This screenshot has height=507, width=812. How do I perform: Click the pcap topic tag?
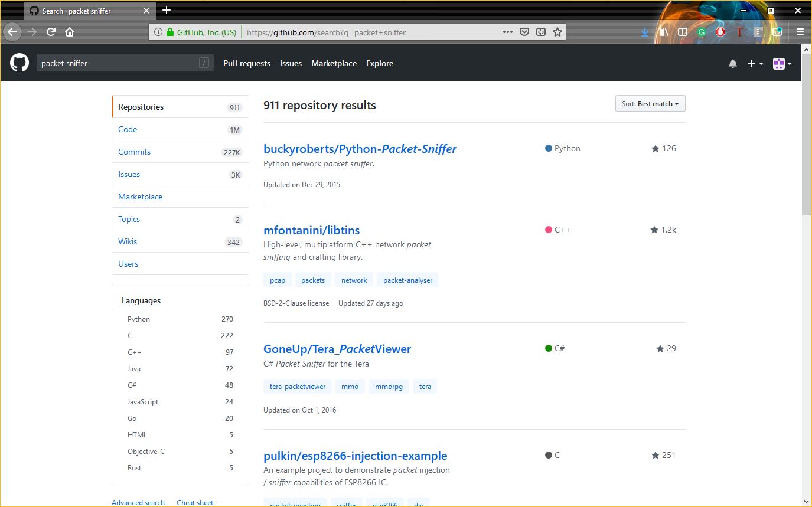(278, 280)
